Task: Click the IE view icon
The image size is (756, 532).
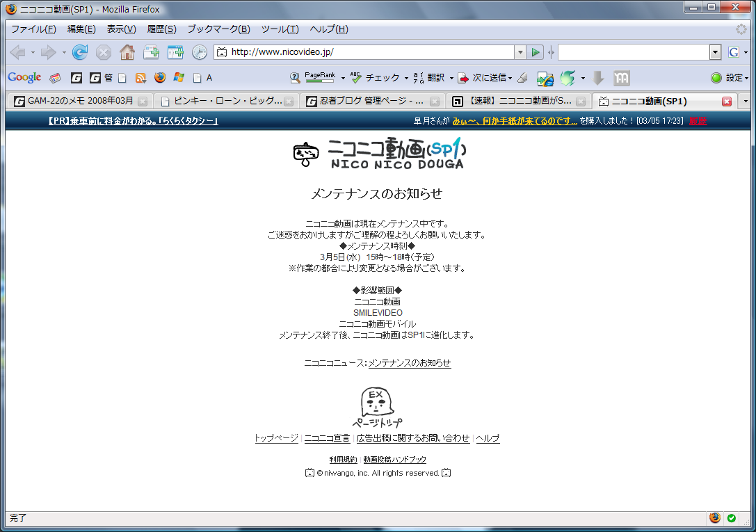Action: point(545,78)
